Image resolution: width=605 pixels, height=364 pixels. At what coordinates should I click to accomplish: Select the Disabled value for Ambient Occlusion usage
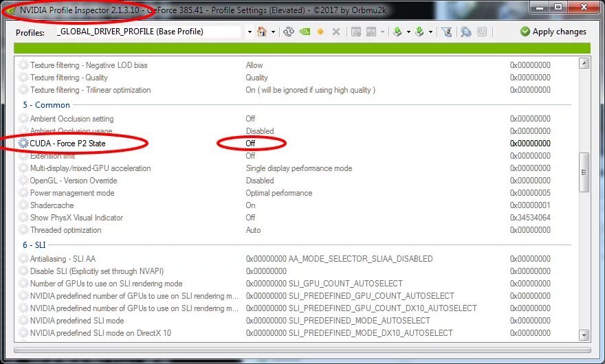click(260, 131)
